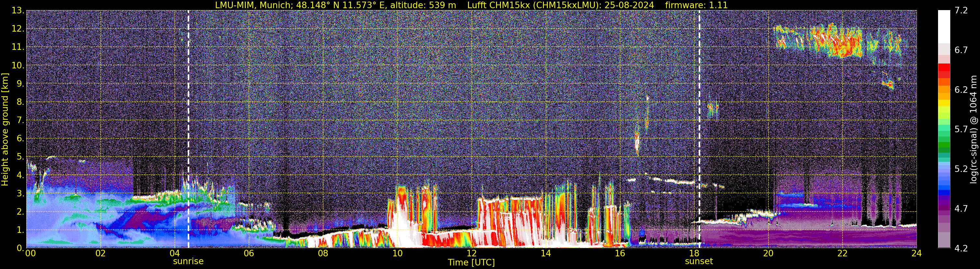
Task: Click the time axis tick label 04
Action: [x=175, y=254]
